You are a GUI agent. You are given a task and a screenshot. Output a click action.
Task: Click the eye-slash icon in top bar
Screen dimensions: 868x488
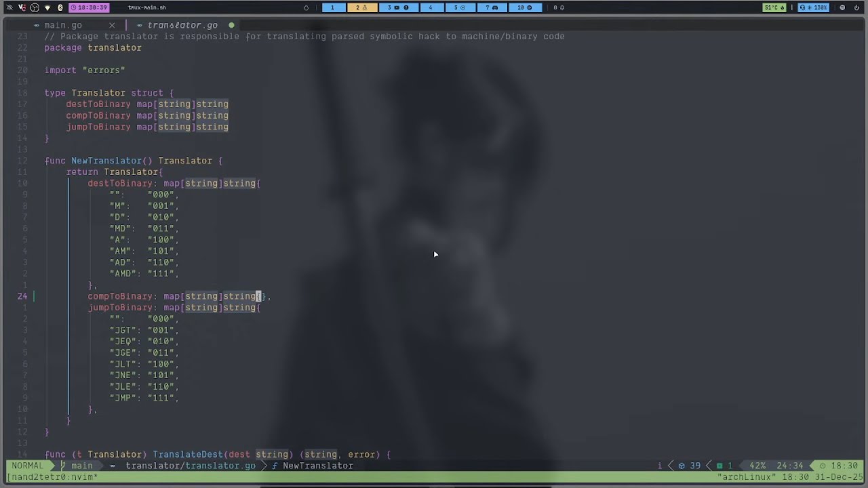(9, 7)
